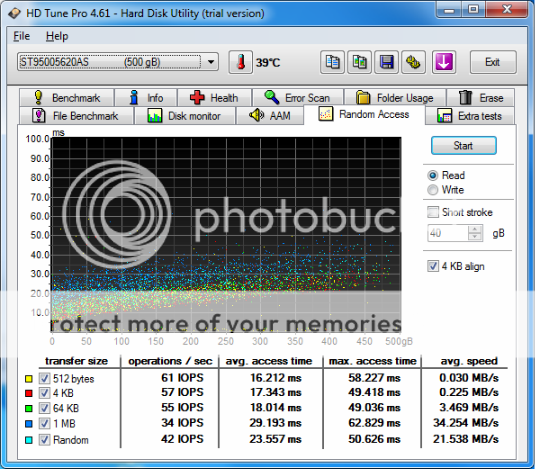Viewport: 535px width, 469px height.
Task: Click the HD Tune title bar icon
Action: tap(14, 13)
